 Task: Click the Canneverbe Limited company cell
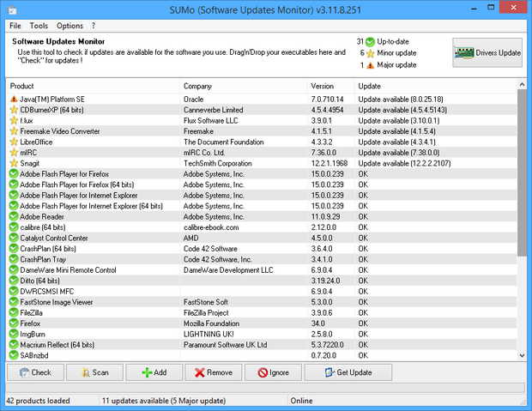click(x=214, y=110)
